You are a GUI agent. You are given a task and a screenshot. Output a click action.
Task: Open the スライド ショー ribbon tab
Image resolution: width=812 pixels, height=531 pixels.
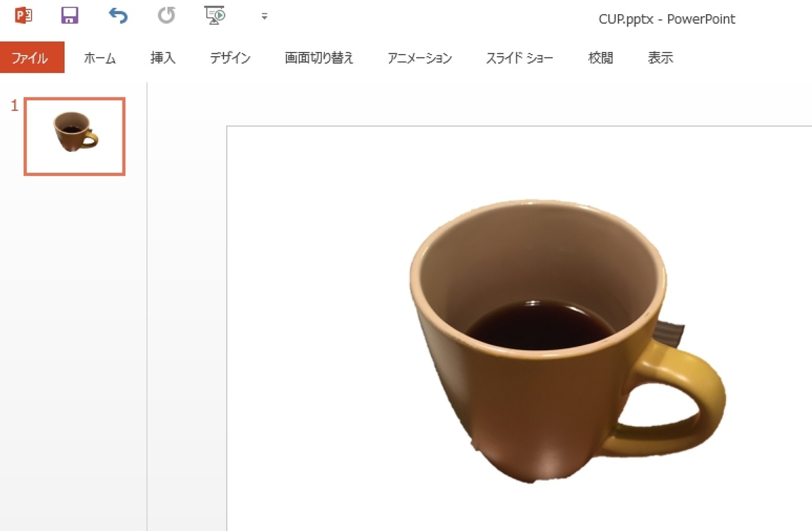[520, 58]
